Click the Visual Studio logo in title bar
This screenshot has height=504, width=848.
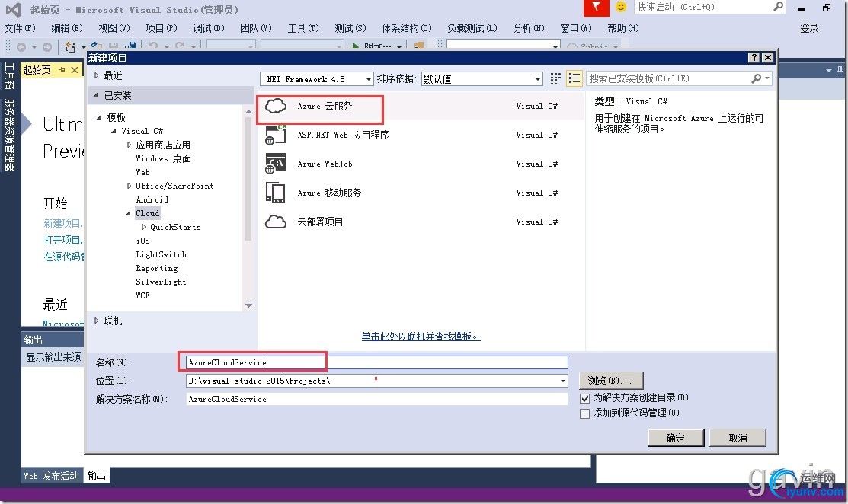[x=14, y=9]
